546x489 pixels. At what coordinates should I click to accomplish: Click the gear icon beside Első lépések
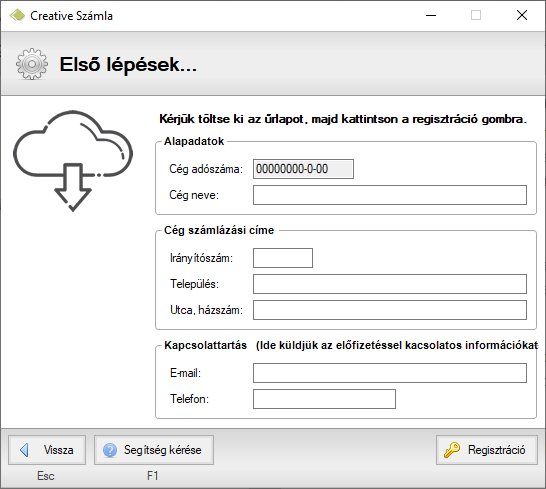[32, 64]
